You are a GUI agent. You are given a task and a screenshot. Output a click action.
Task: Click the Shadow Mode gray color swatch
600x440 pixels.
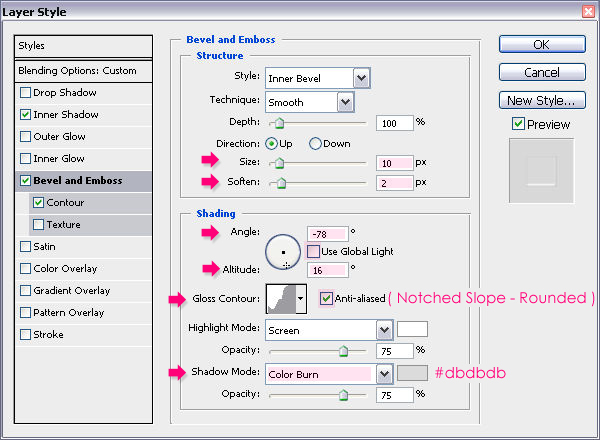click(412, 373)
